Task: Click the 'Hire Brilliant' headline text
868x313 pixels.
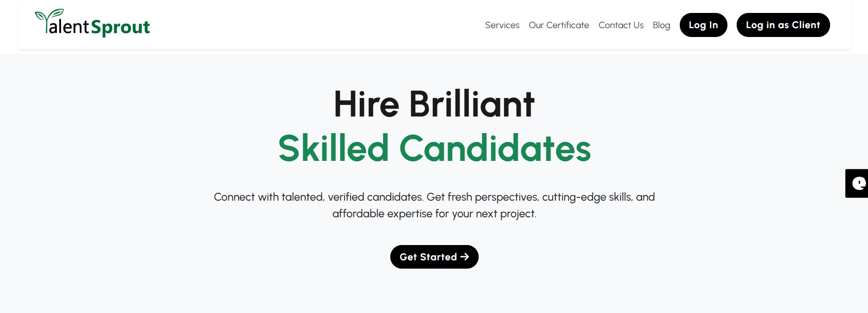Action: [434, 103]
